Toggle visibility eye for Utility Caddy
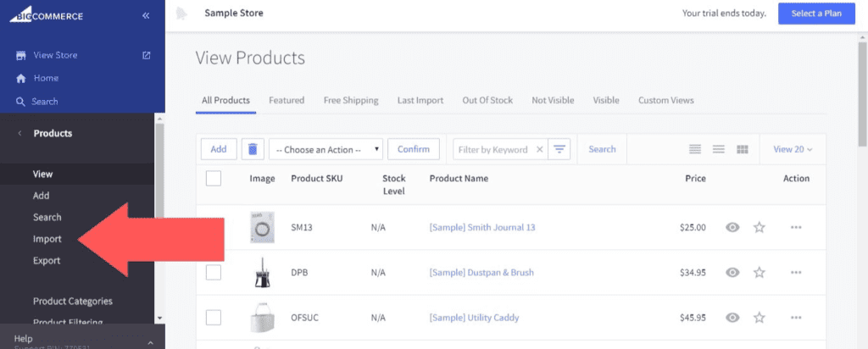Image resolution: width=868 pixels, height=349 pixels. [732, 318]
